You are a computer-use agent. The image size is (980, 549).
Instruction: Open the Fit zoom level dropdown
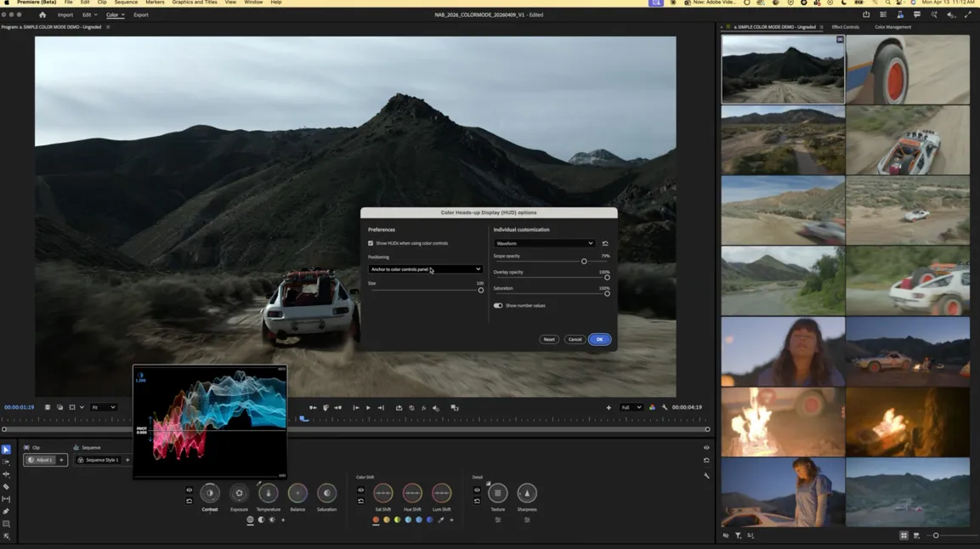(105, 408)
